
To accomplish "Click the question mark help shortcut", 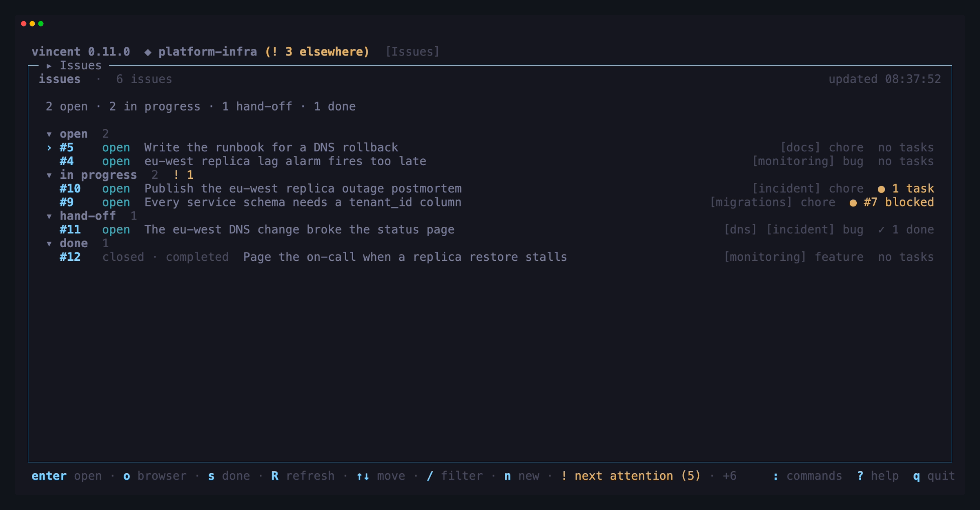I will click(x=878, y=476).
